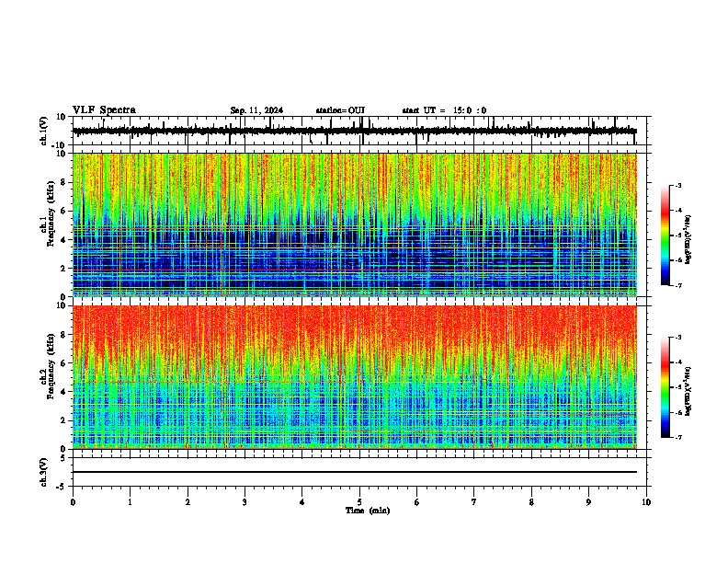This screenshot has height=563, width=728.
Task: Click the '5' tick on ch.3(V) axis
Action: [63, 458]
